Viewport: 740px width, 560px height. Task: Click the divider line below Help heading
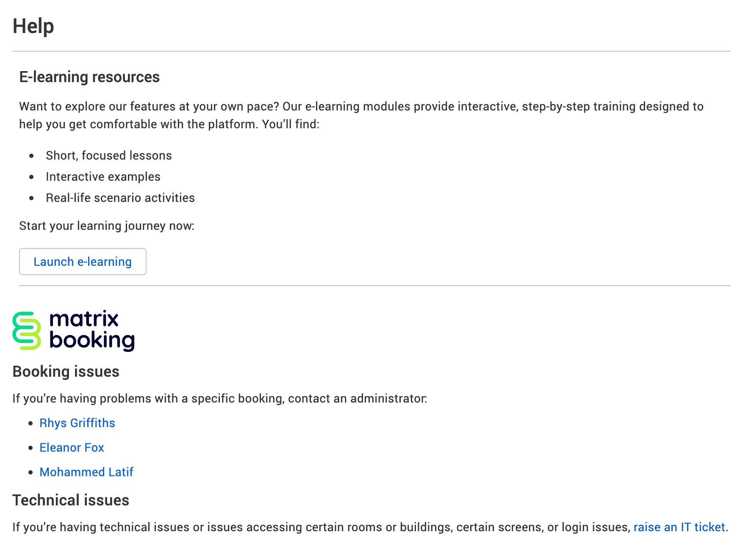click(x=371, y=51)
